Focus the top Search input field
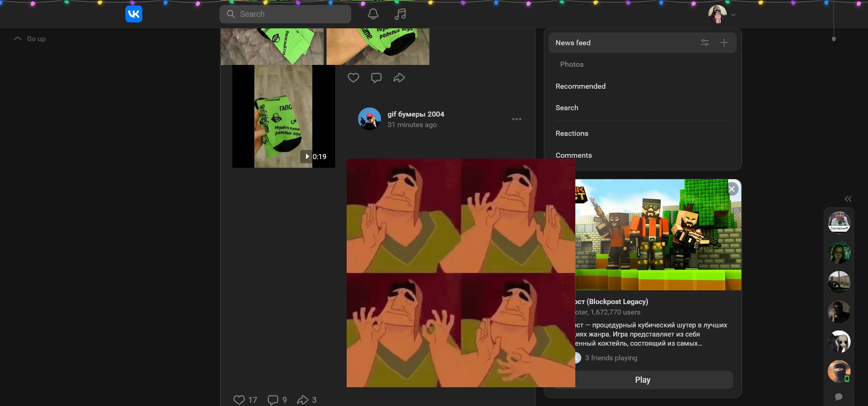Screen dimensions: 868x406 [x=285, y=14]
